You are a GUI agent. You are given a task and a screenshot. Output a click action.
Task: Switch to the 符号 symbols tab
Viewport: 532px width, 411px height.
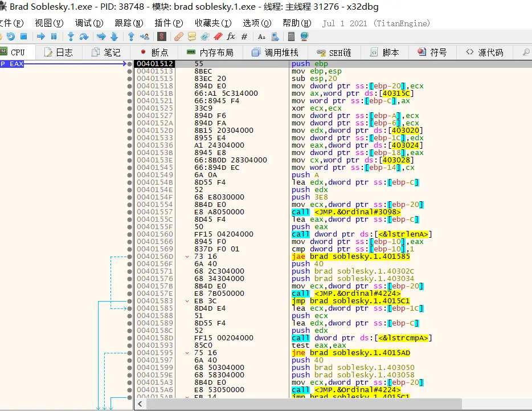tap(432, 52)
